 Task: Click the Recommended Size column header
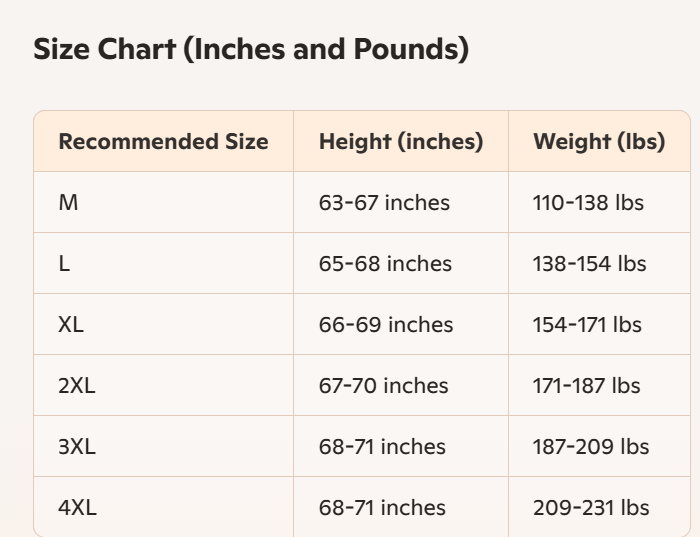pos(163,141)
